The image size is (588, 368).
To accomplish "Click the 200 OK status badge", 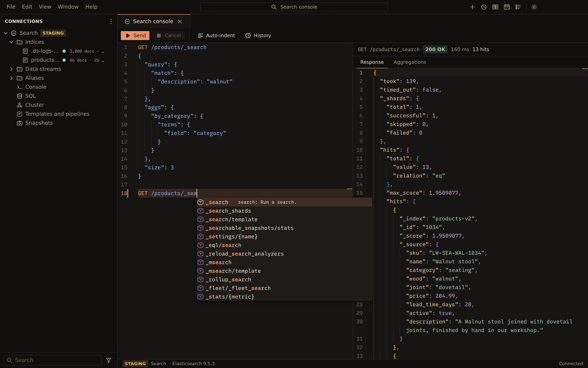I will click(x=435, y=49).
